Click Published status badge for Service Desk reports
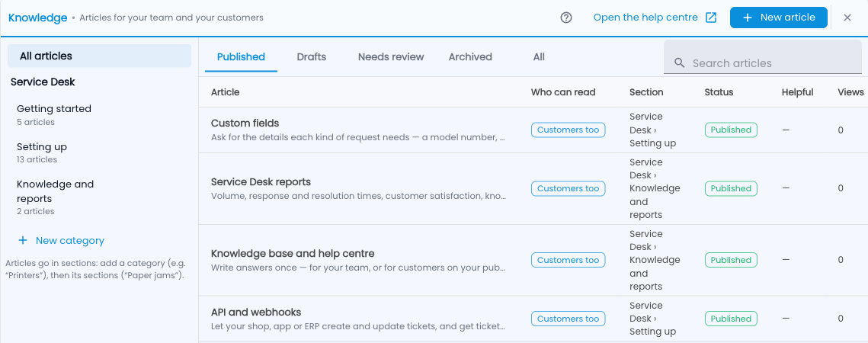 click(x=731, y=188)
